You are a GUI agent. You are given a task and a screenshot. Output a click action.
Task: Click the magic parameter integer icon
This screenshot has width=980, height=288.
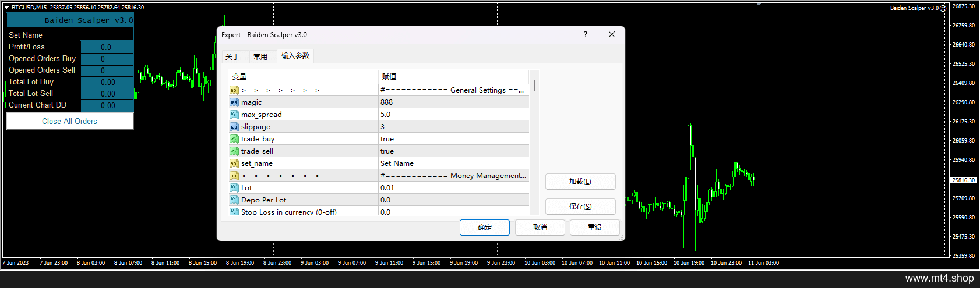point(234,102)
